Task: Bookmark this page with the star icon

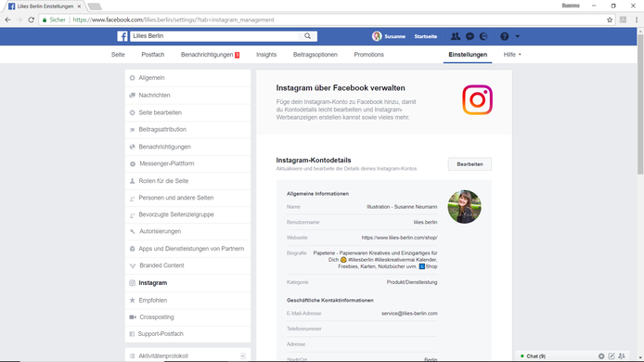Action: click(610, 19)
